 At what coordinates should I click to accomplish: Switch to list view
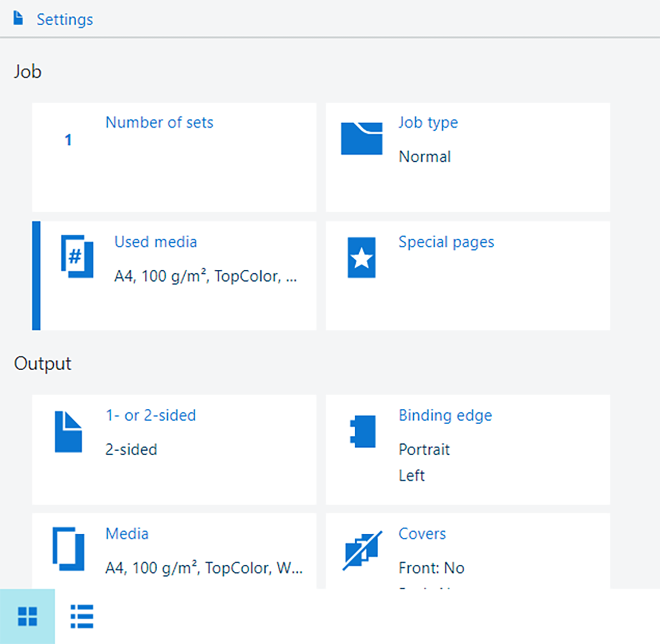(x=82, y=616)
